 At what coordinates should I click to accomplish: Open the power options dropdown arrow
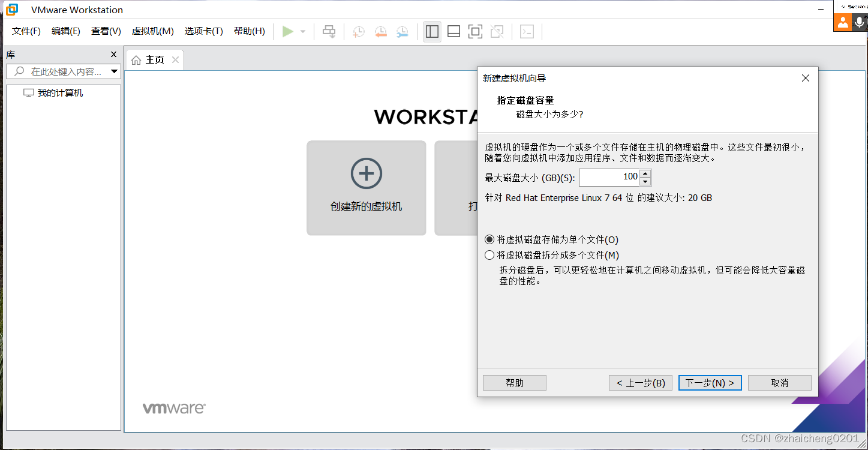click(x=303, y=32)
